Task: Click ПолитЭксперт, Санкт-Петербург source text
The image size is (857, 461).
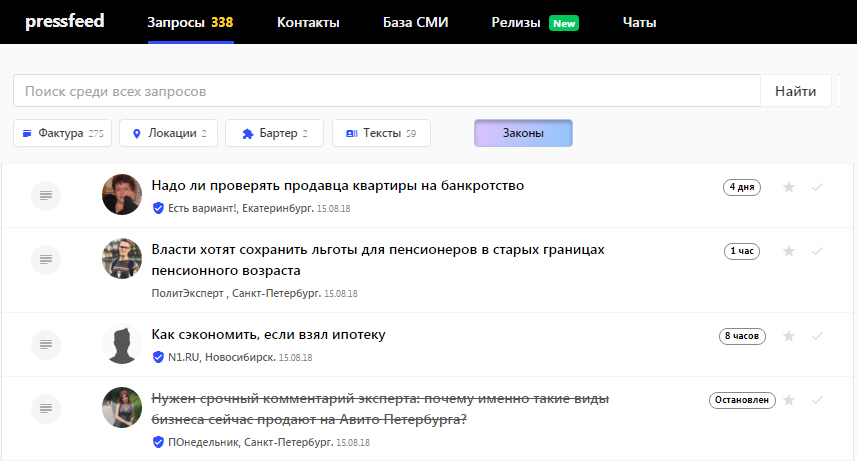Action: pyautogui.click(x=236, y=293)
